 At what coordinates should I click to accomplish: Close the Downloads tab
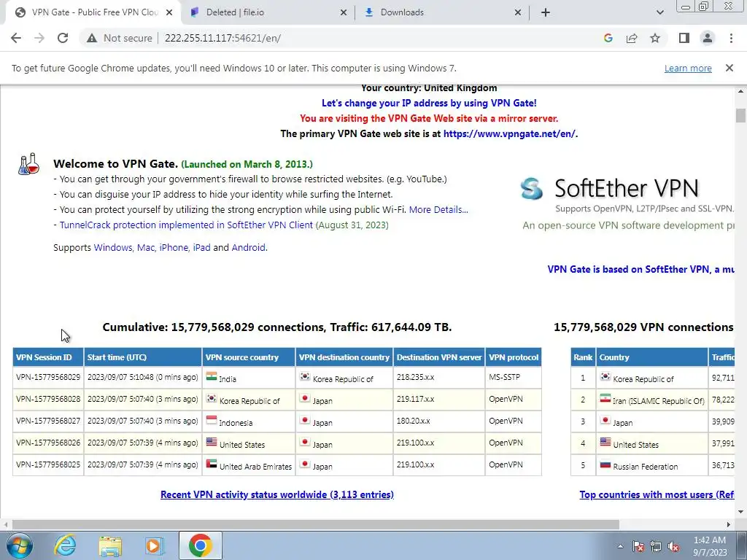(518, 12)
